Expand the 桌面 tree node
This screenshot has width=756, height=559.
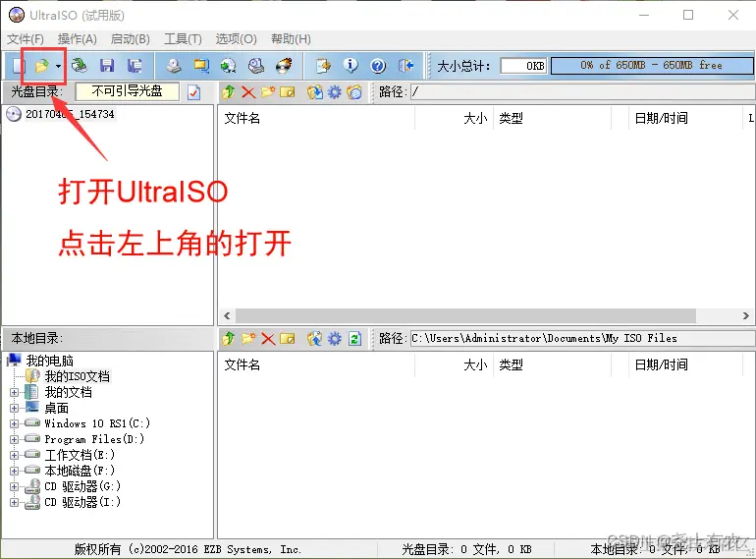click(14, 408)
